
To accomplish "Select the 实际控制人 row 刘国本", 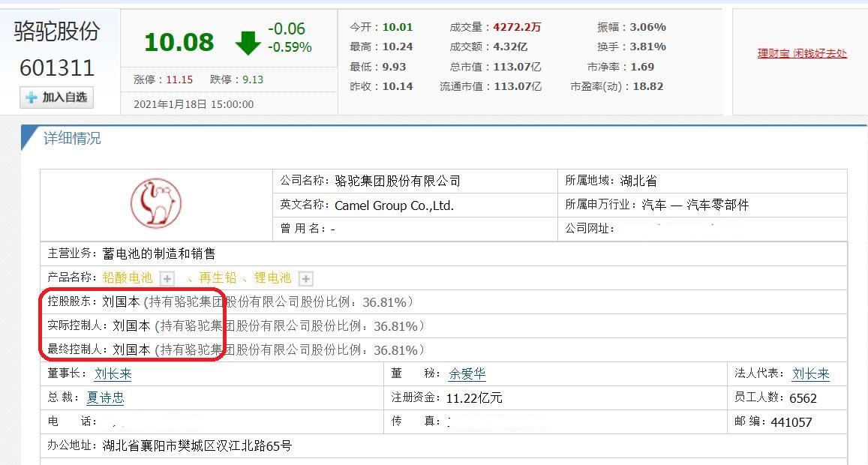I will [x=132, y=325].
